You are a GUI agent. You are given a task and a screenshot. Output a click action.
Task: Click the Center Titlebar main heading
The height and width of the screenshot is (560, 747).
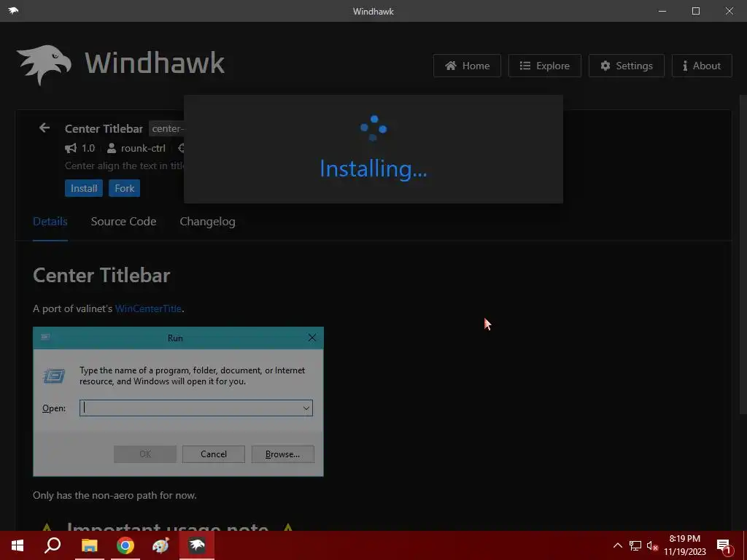tap(101, 275)
